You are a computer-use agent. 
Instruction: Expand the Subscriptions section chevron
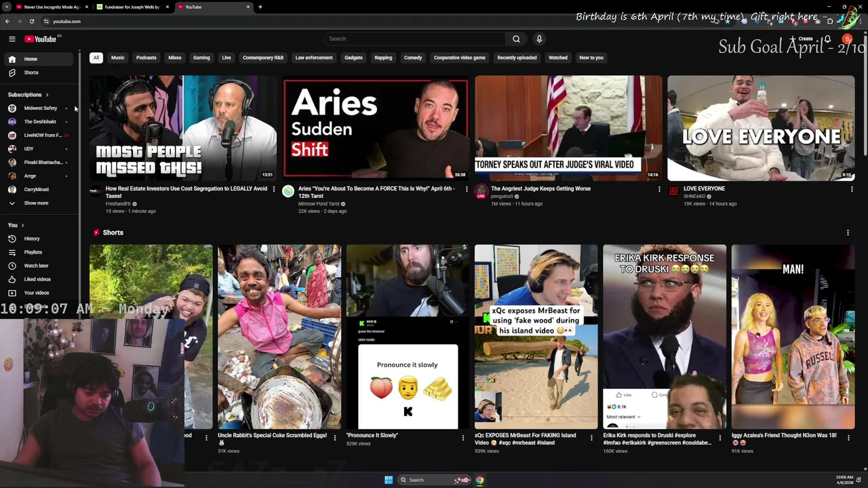pyautogui.click(x=47, y=95)
